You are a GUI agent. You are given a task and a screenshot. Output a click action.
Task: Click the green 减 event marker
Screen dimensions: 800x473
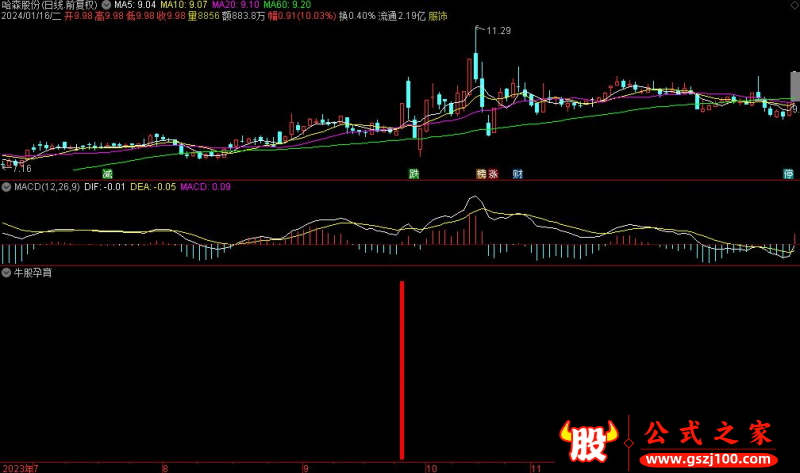click(x=107, y=174)
